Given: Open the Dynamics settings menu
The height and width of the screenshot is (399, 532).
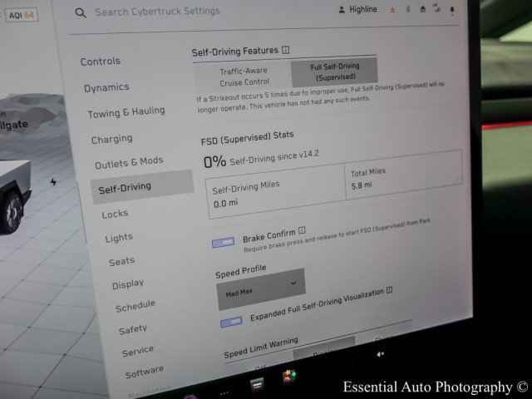Looking at the screenshot, I should coord(106,87).
